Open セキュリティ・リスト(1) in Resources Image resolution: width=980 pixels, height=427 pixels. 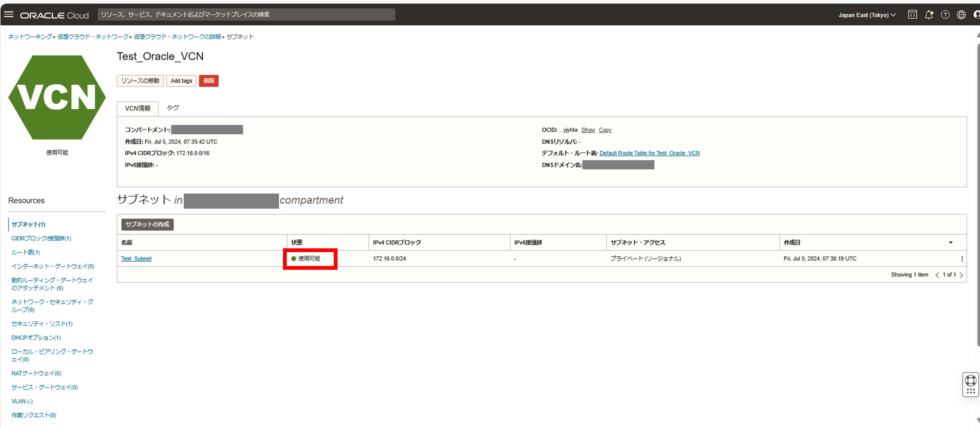42,324
